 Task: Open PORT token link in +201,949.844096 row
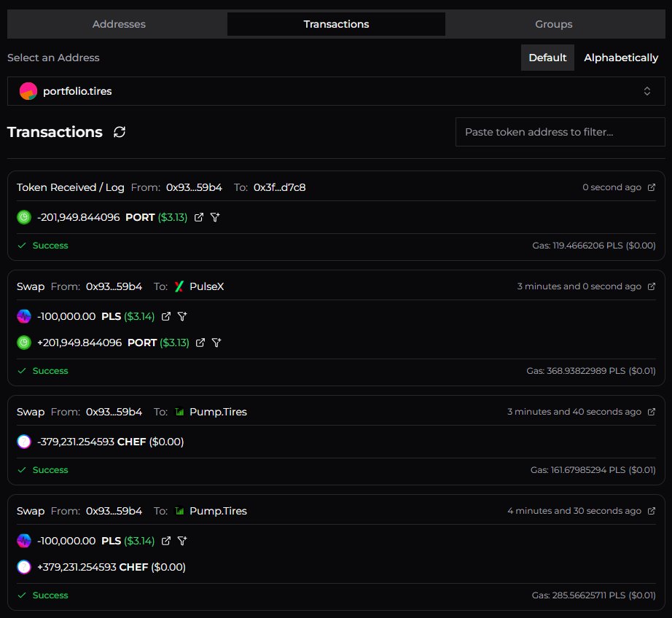click(200, 343)
